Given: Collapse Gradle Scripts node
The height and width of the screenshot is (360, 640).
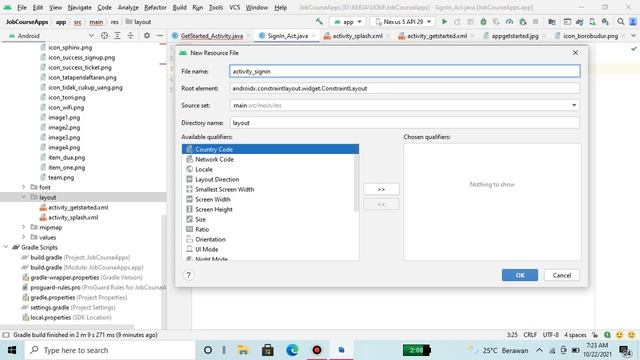Looking at the screenshot, I should pos(6,247).
